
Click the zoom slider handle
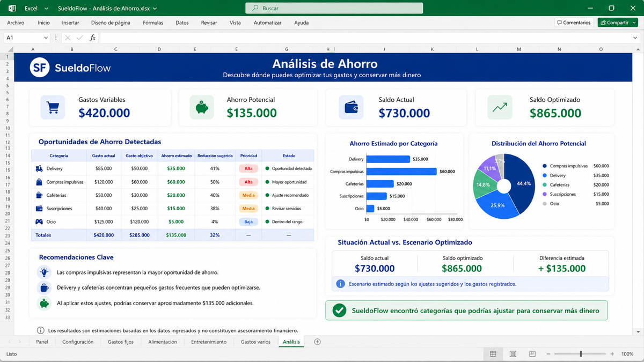coord(581,354)
